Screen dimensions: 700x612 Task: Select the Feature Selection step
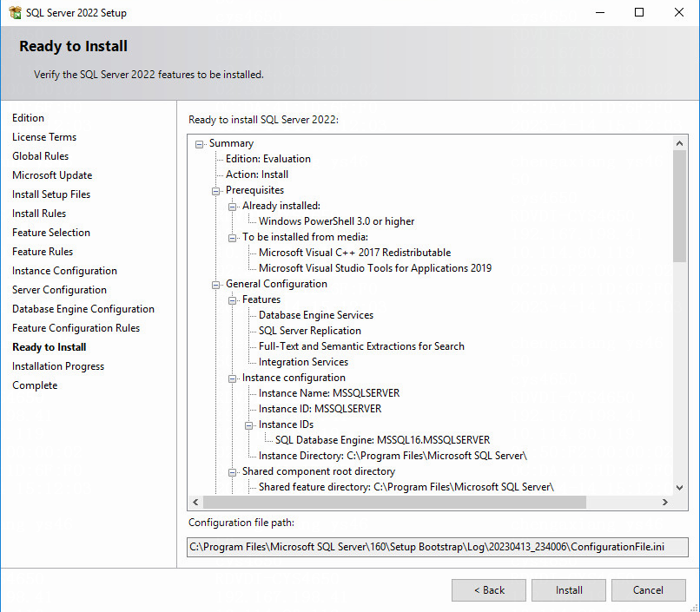pos(51,233)
